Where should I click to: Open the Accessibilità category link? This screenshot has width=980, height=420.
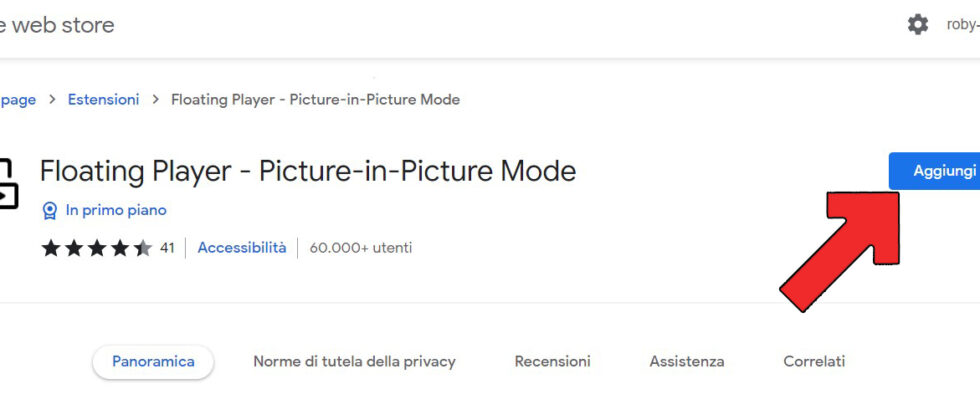pyautogui.click(x=241, y=248)
